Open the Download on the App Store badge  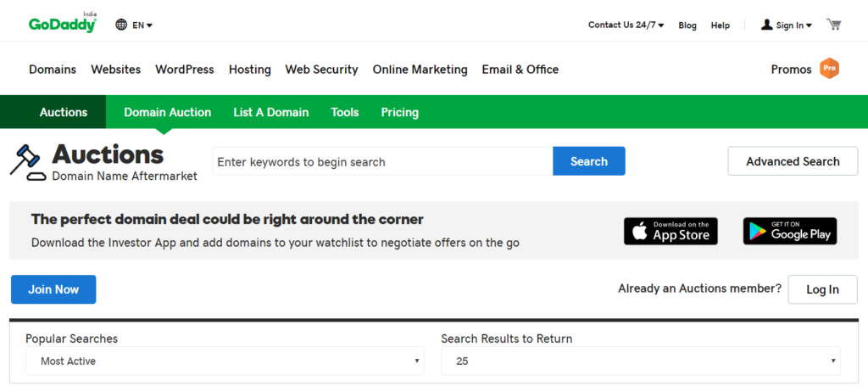tap(670, 231)
